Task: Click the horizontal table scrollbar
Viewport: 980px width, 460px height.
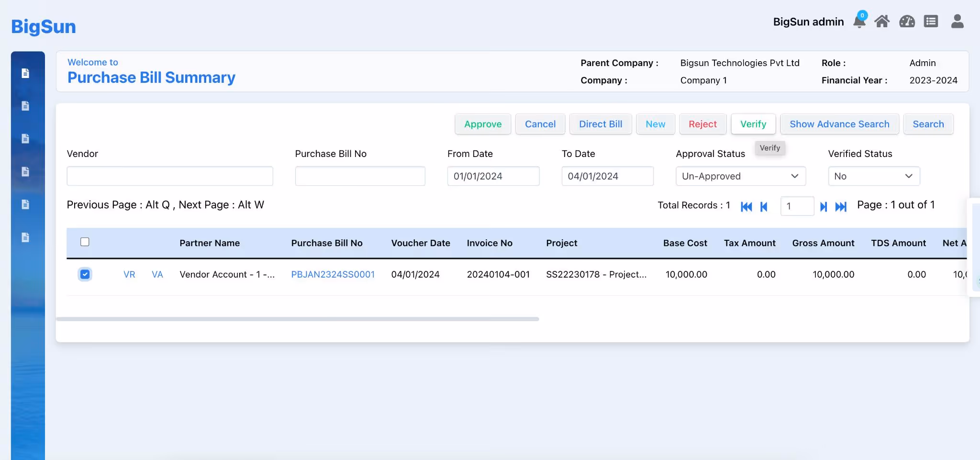Action: [298, 319]
